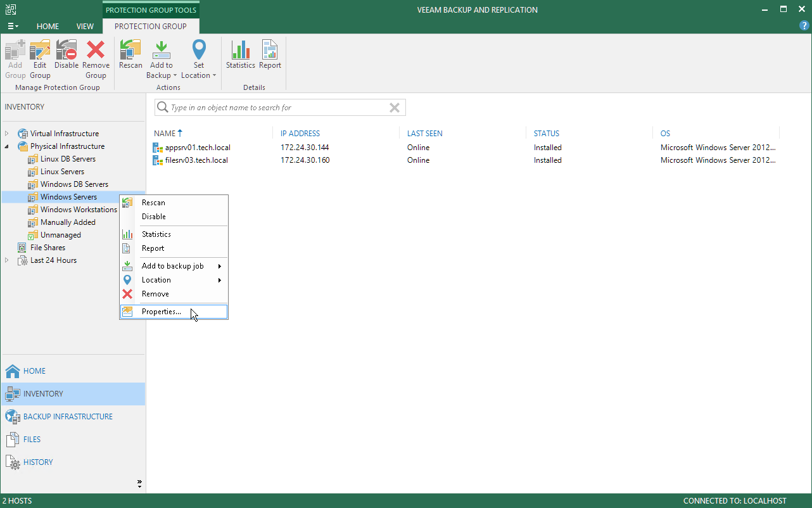This screenshot has width=812, height=508.
Task: Switch to the Home ribbon tab
Action: click(48, 27)
